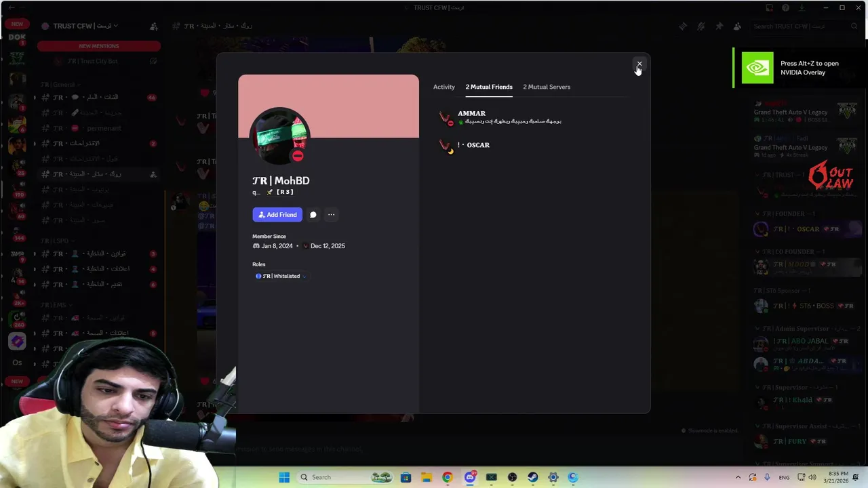Open Microsoft Store from taskbar

tap(406, 477)
